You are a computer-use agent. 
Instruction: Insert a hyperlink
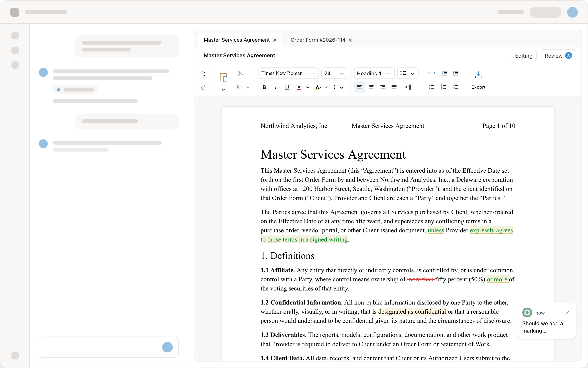tap(431, 73)
